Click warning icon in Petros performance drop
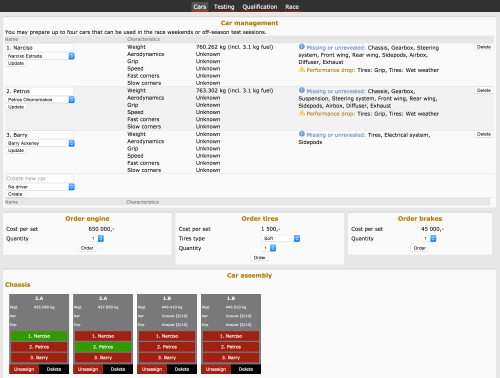Screen dimensions: 500x378 (302, 113)
